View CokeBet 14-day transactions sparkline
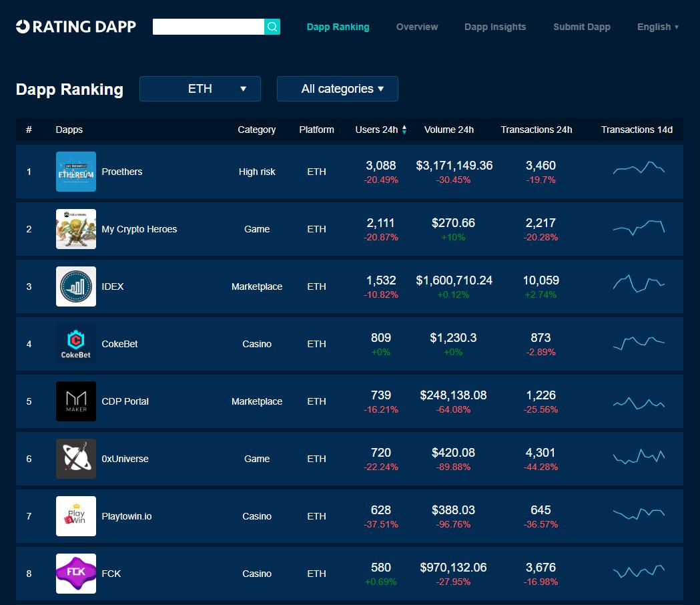The width and height of the screenshot is (700, 605). pos(639,343)
